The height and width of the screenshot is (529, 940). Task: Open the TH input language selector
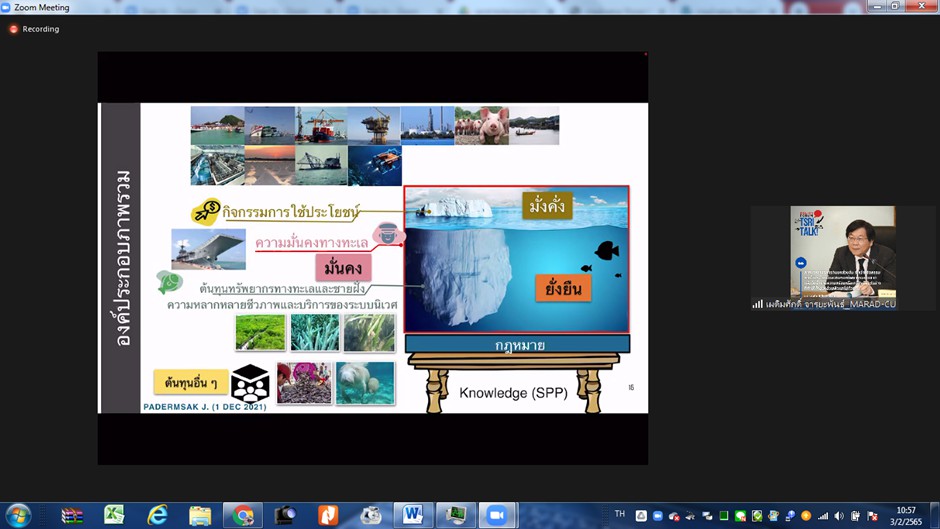click(620, 515)
